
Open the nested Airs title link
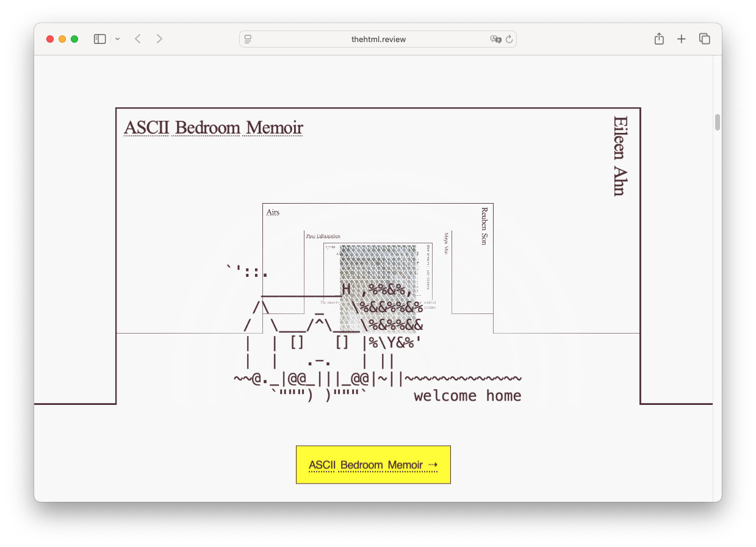pos(273,212)
